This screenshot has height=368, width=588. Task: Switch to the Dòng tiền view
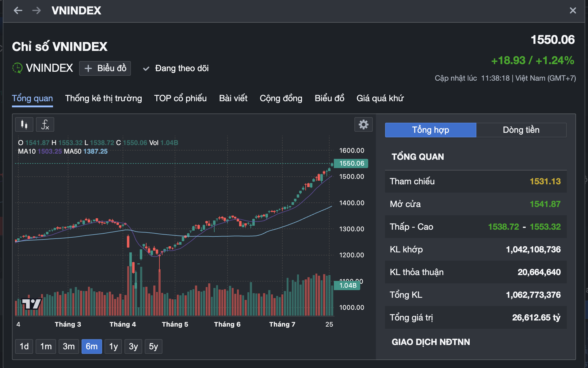pos(521,130)
